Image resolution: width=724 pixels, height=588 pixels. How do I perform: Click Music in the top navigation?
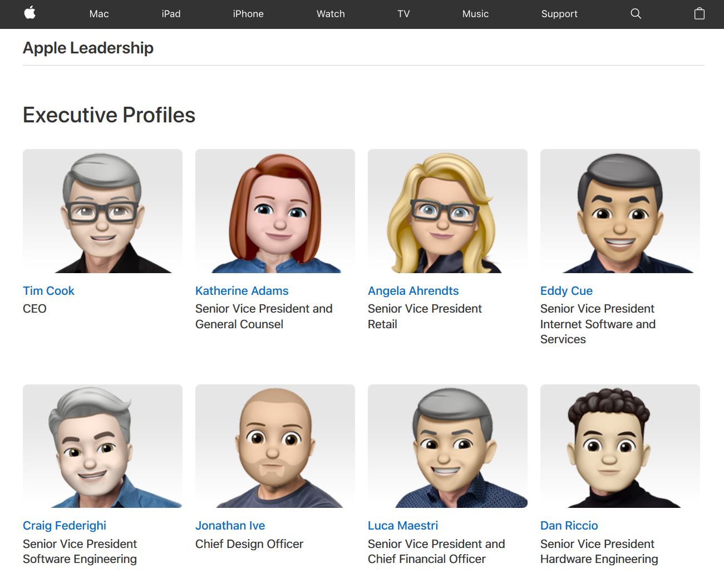(x=475, y=14)
